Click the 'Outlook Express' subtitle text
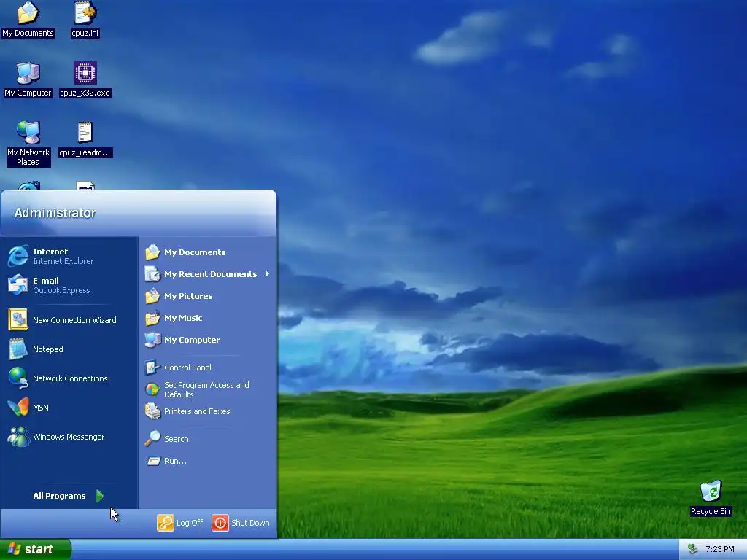 tap(61, 290)
